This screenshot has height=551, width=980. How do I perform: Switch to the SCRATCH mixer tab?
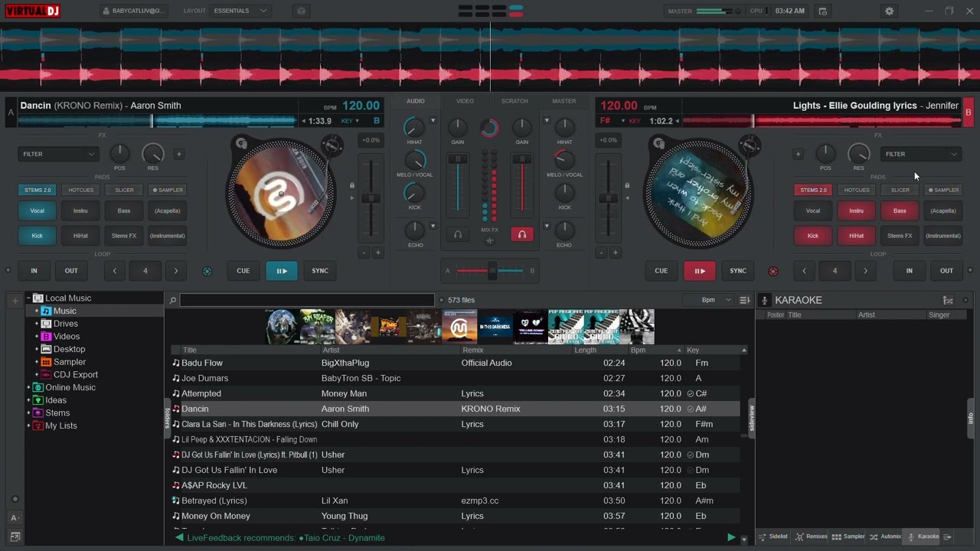(x=514, y=101)
